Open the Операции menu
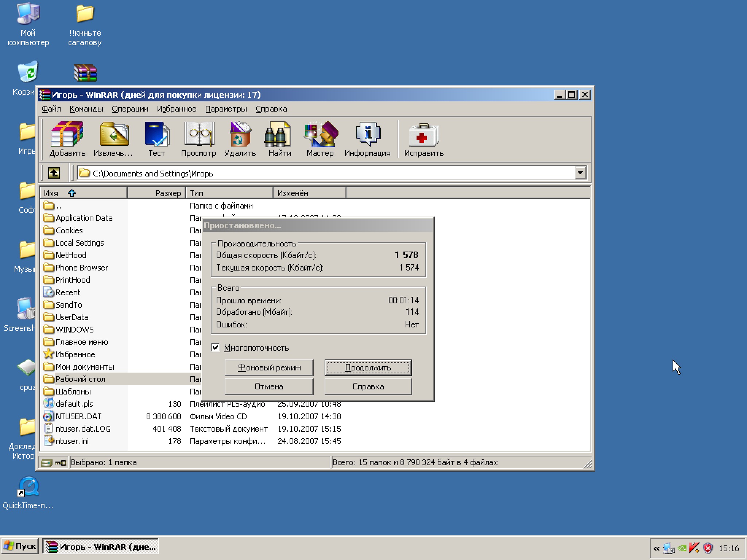Image resolution: width=747 pixels, height=560 pixels. coord(130,109)
